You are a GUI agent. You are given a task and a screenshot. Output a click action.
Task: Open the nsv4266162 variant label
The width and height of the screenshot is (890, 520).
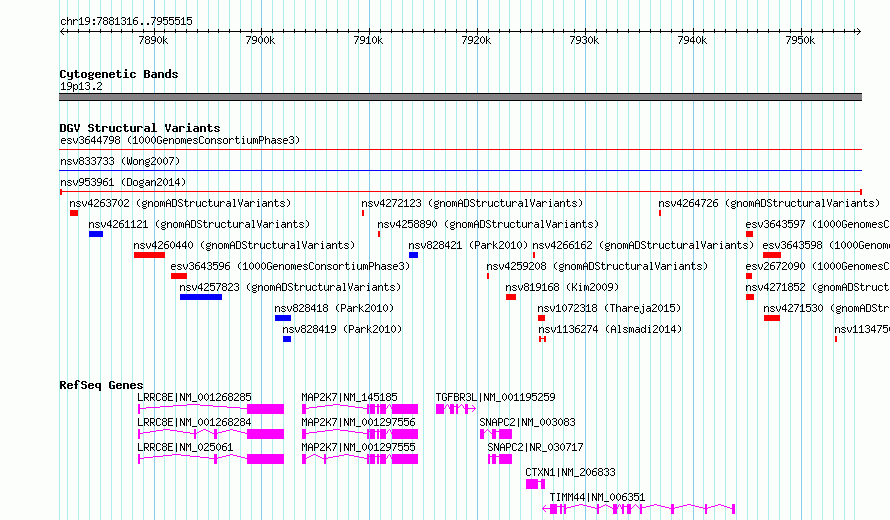point(643,245)
